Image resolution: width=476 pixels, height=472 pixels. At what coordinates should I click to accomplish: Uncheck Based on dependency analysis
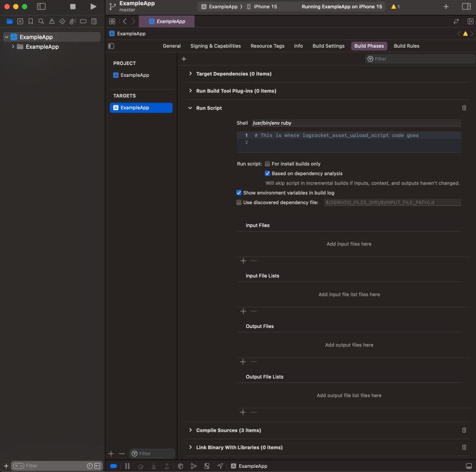(267, 173)
